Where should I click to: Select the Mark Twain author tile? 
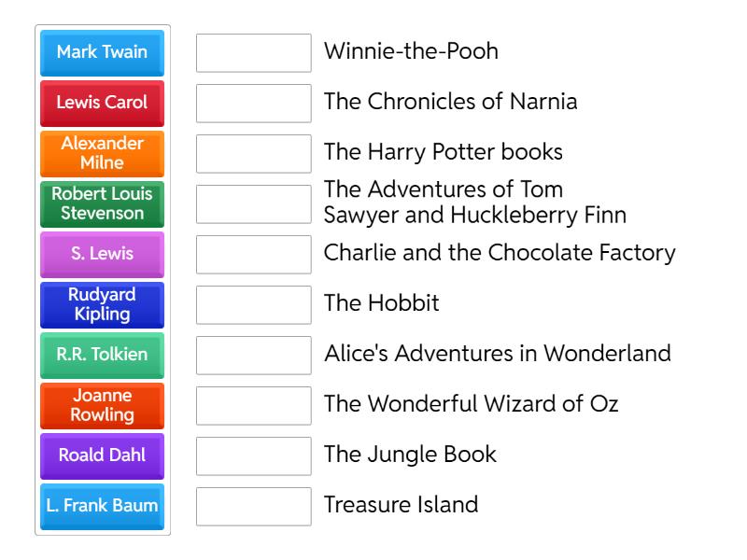[x=102, y=52]
